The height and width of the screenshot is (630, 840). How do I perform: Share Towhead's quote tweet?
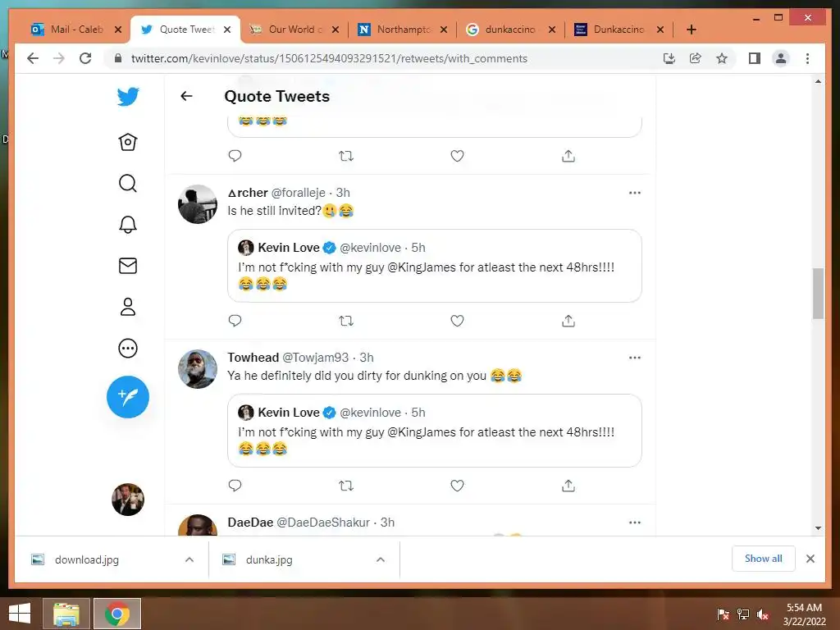click(x=568, y=486)
